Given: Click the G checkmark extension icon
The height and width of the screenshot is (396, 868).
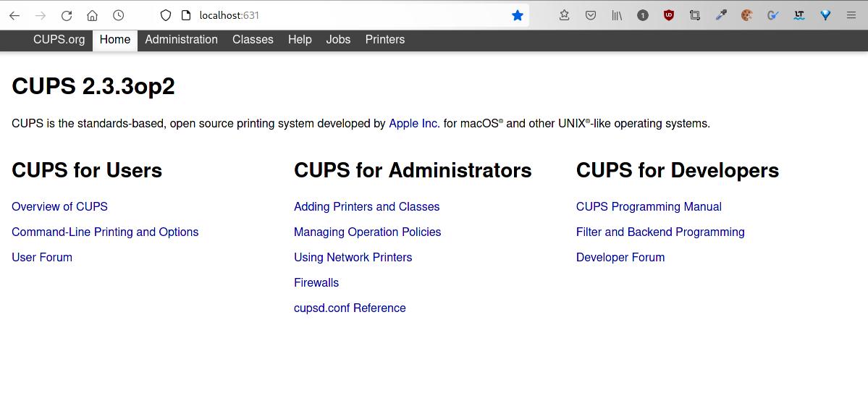Looking at the screenshot, I should click(x=772, y=15).
